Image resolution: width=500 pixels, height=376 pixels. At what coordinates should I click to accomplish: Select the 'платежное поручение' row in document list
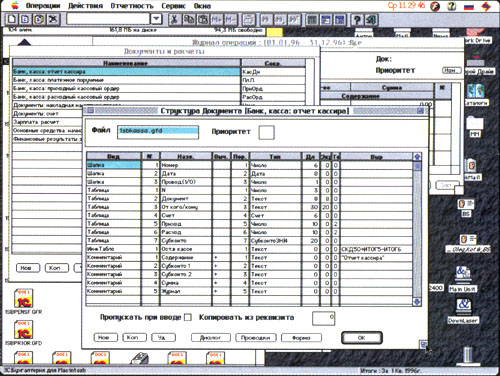click(x=126, y=80)
